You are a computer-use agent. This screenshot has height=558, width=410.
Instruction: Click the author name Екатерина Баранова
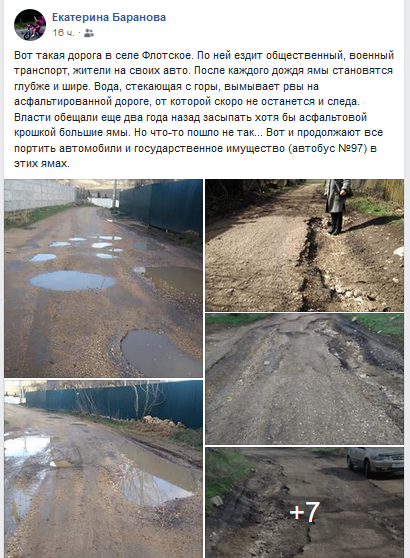click(109, 17)
